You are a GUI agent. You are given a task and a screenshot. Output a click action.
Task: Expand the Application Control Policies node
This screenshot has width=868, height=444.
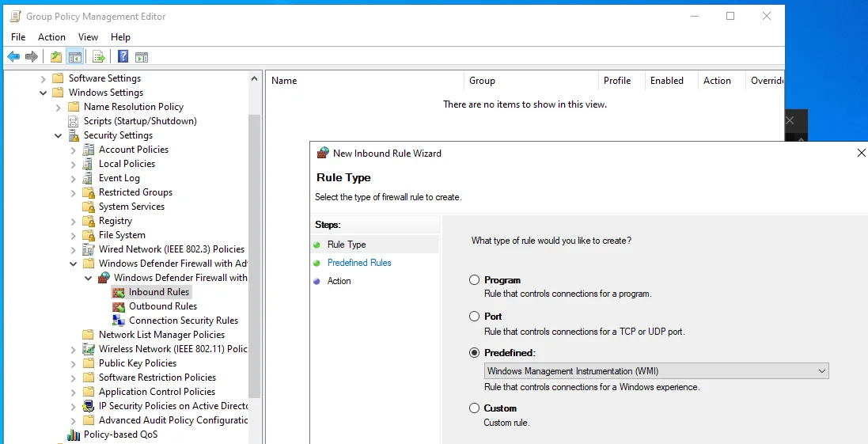tap(73, 392)
